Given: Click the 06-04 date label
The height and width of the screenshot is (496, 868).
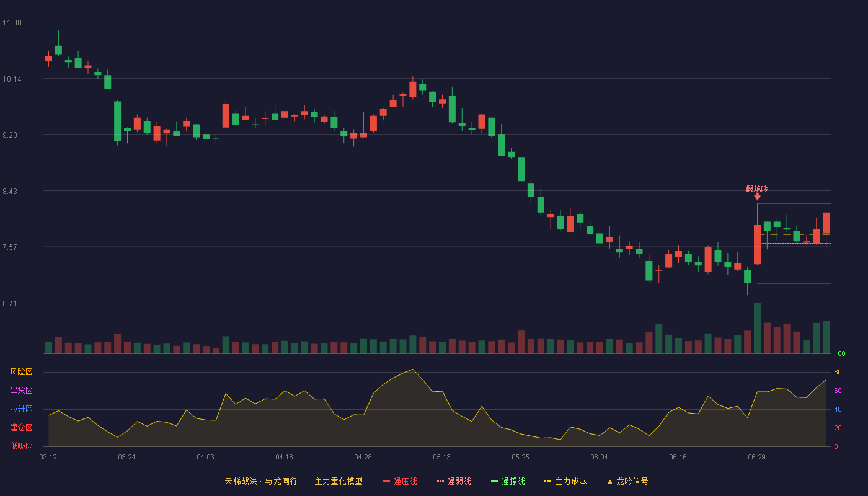Looking at the screenshot, I should 599,457.
